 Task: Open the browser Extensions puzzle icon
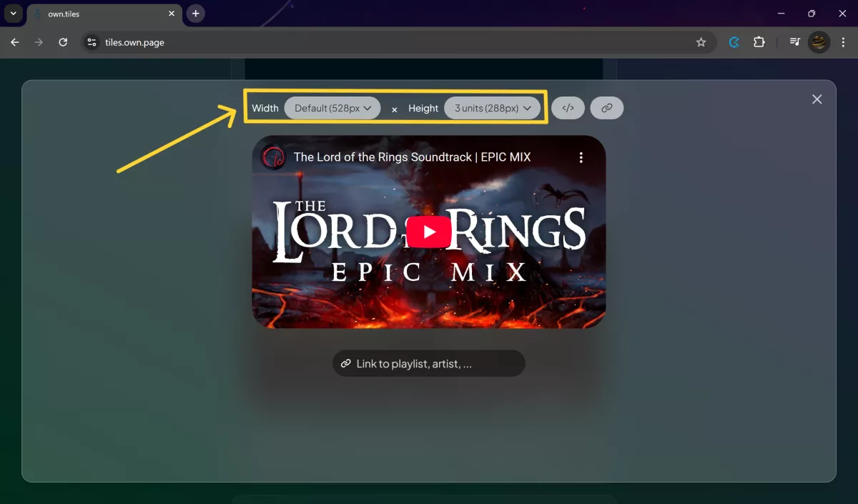[759, 42]
